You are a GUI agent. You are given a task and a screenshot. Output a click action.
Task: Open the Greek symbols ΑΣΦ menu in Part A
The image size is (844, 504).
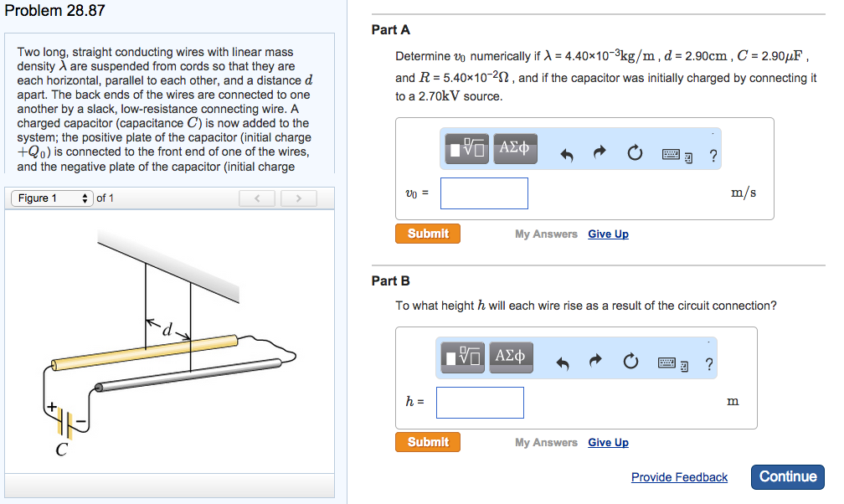point(515,148)
